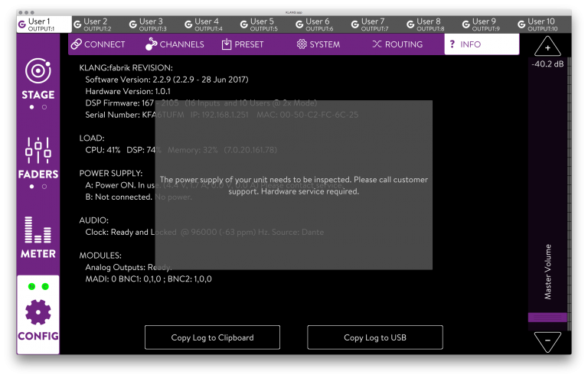The width and height of the screenshot is (588, 378).
Task: Click the MADI BNC status line
Action: coord(149,279)
